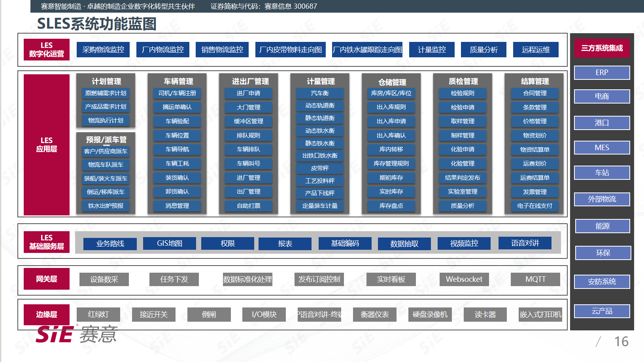The height and width of the screenshot is (362, 644).
Task: Select the 读卡器 edge box
Action: pyautogui.click(x=485, y=315)
